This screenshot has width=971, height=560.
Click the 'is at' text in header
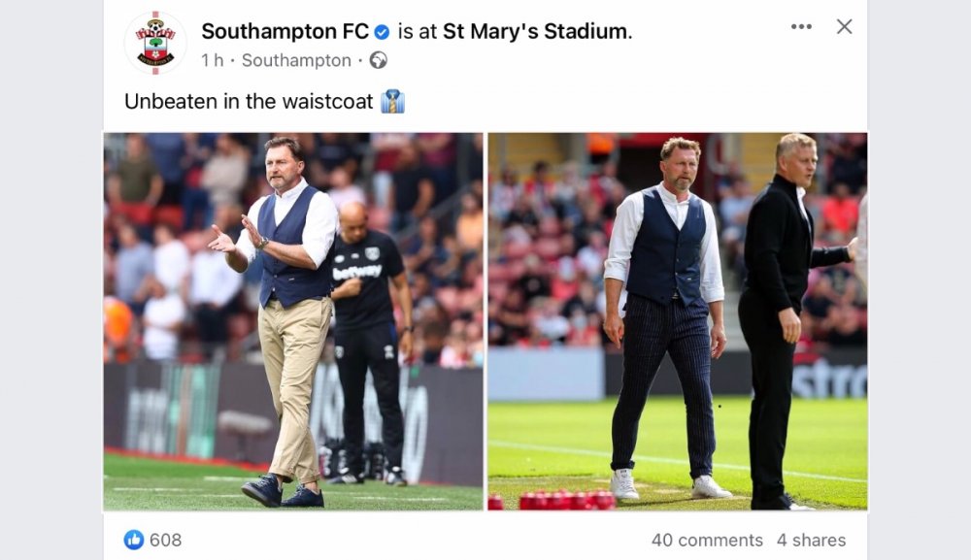pos(419,31)
